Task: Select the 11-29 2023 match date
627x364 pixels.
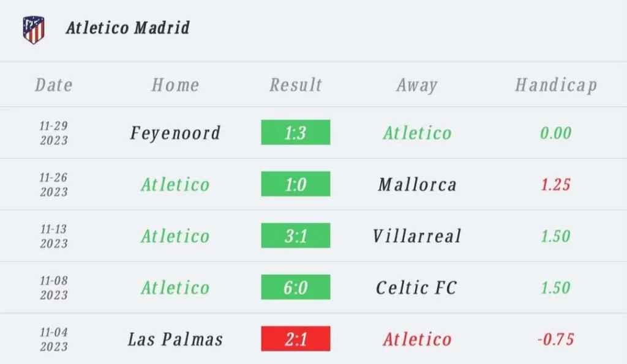Action: coord(54,133)
